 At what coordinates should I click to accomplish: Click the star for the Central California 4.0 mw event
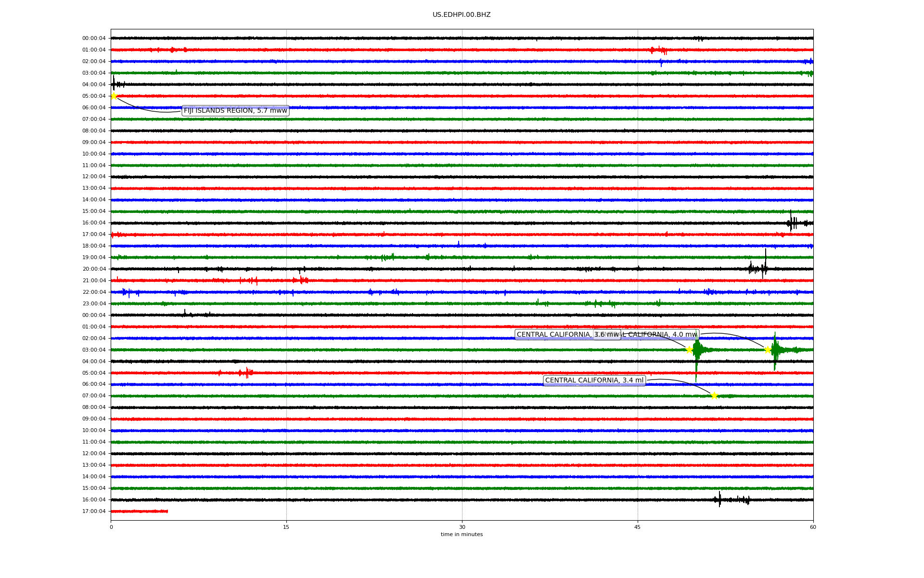click(x=768, y=350)
